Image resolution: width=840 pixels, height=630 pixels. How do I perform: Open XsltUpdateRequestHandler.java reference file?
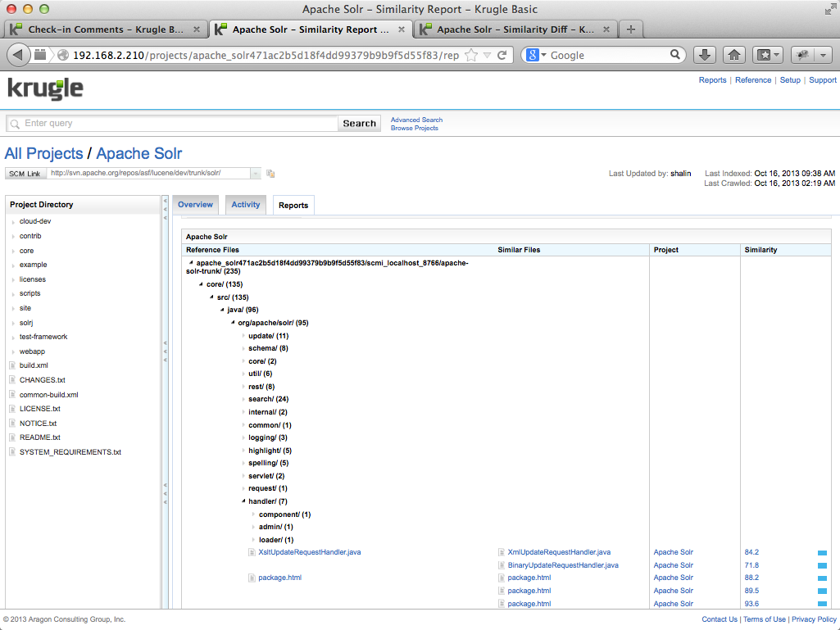pyautogui.click(x=310, y=552)
